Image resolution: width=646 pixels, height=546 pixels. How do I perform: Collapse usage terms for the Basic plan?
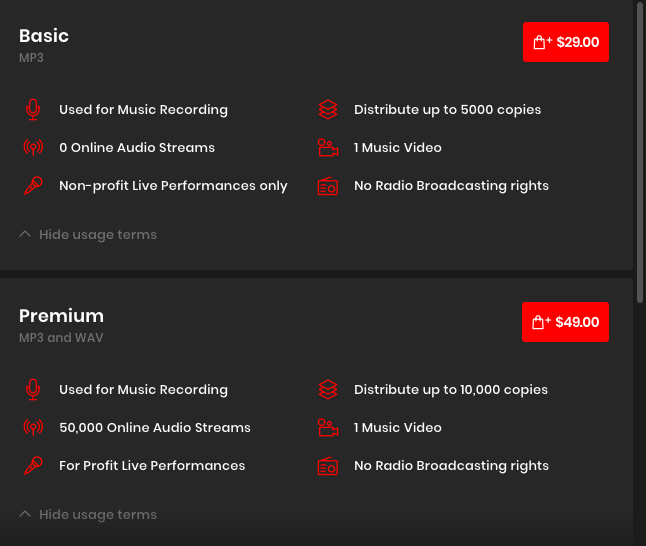[88, 235]
